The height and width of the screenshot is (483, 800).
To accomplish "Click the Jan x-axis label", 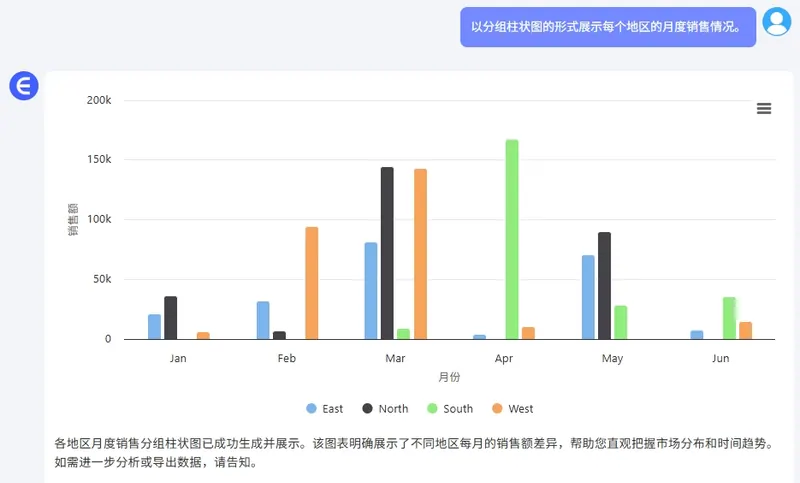I will coord(178,358).
